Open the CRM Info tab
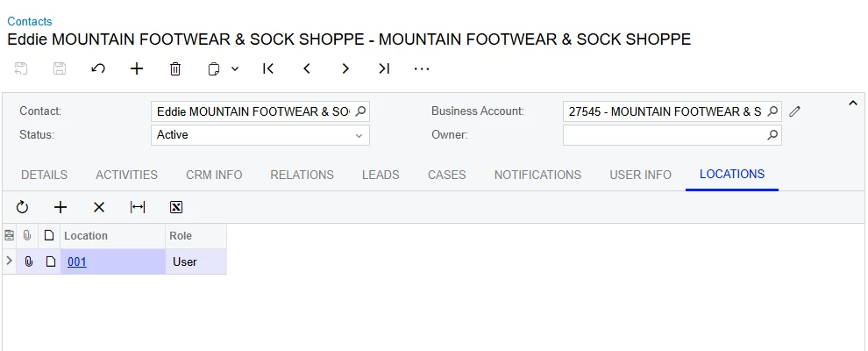Image resolution: width=868 pixels, height=351 pixels. click(214, 175)
